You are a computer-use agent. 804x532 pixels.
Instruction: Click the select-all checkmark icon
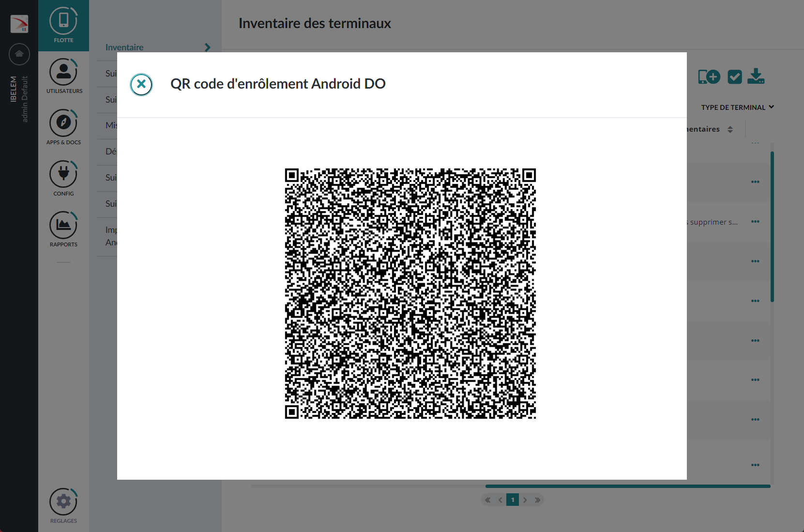tap(735, 76)
